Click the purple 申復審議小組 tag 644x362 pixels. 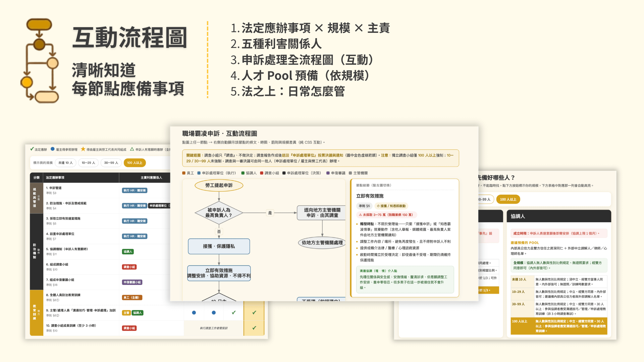pos(132,282)
